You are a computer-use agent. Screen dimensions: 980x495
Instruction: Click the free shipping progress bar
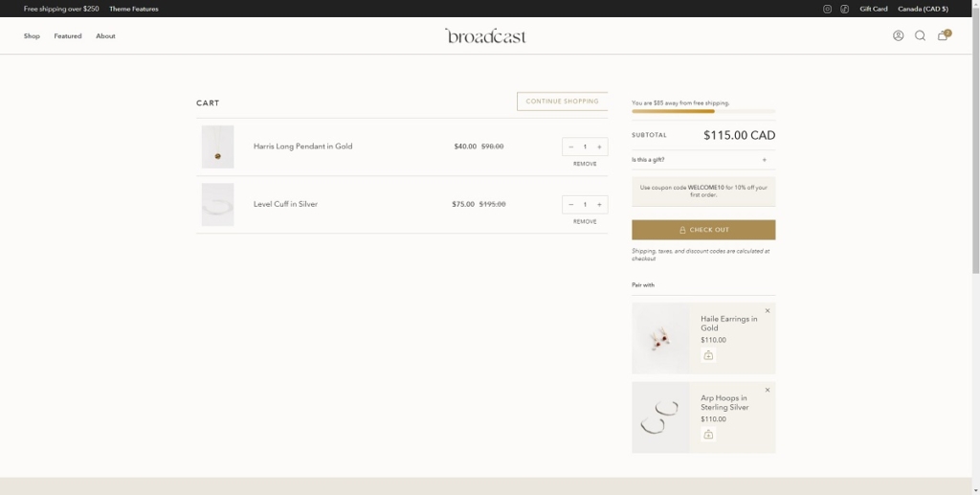(703, 111)
